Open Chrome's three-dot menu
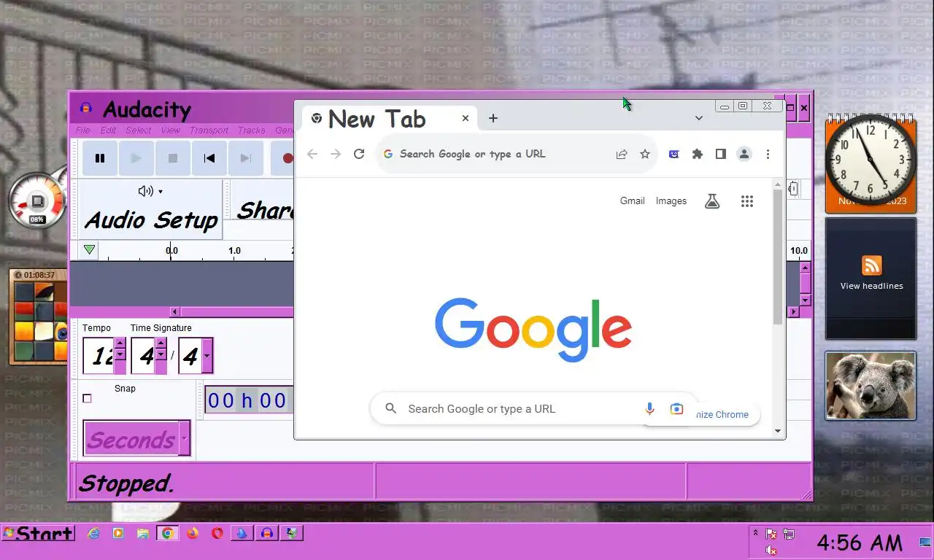The width and height of the screenshot is (934, 560). coord(768,154)
